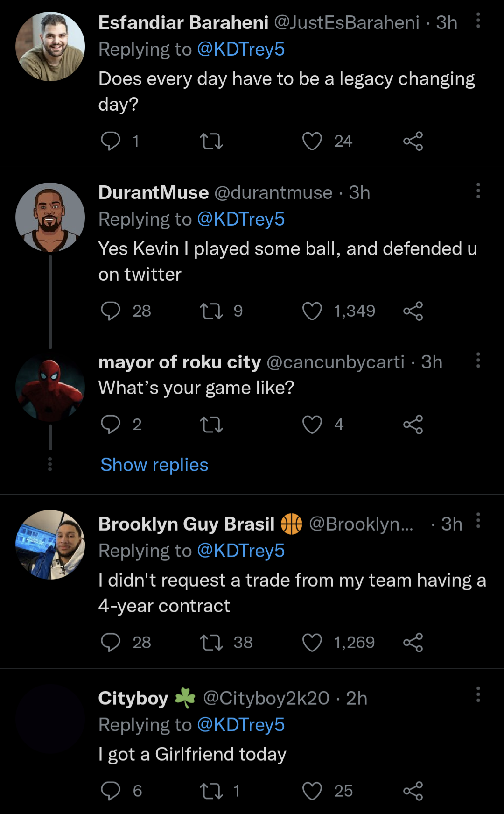This screenshot has width=504, height=814.
Task: Share Brooklyn Guy Brasil's tweet
Action: tap(413, 643)
